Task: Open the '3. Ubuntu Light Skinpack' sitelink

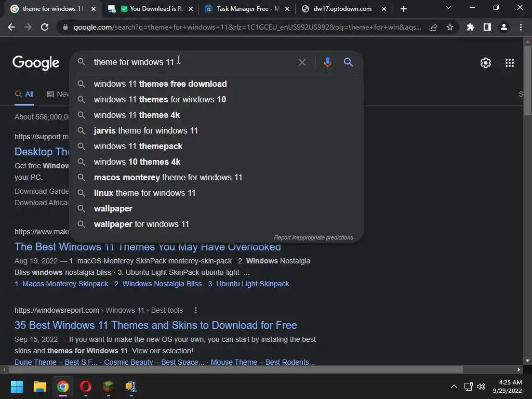Action: 248,284
